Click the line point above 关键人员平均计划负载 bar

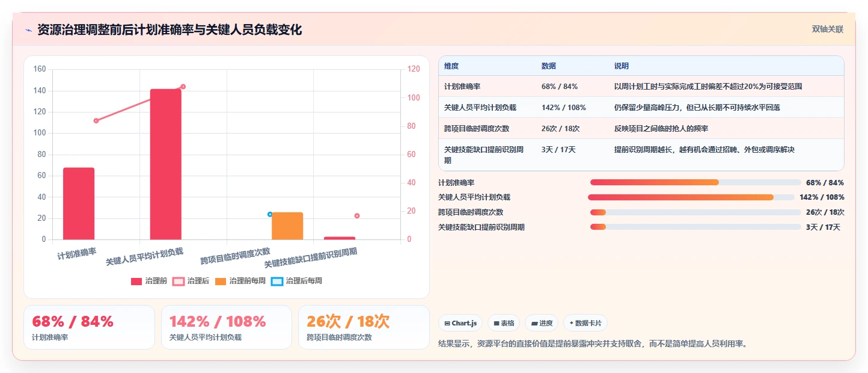pos(183,87)
